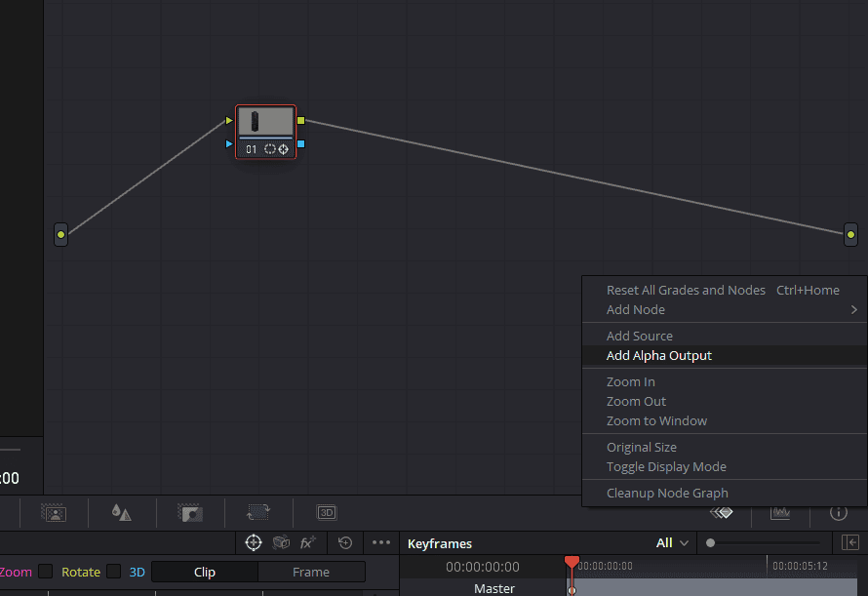The image size is (868, 596).
Task: Adjust the Keyframes zoom slider handle
Action: click(710, 542)
